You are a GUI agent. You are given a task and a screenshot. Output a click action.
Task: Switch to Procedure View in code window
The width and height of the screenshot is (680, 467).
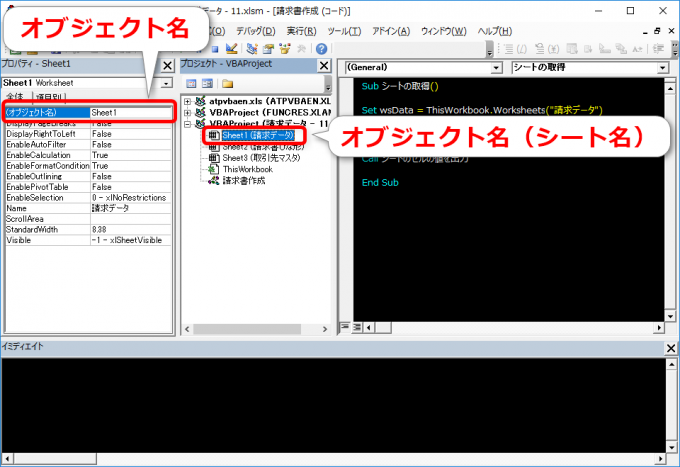coord(345,327)
